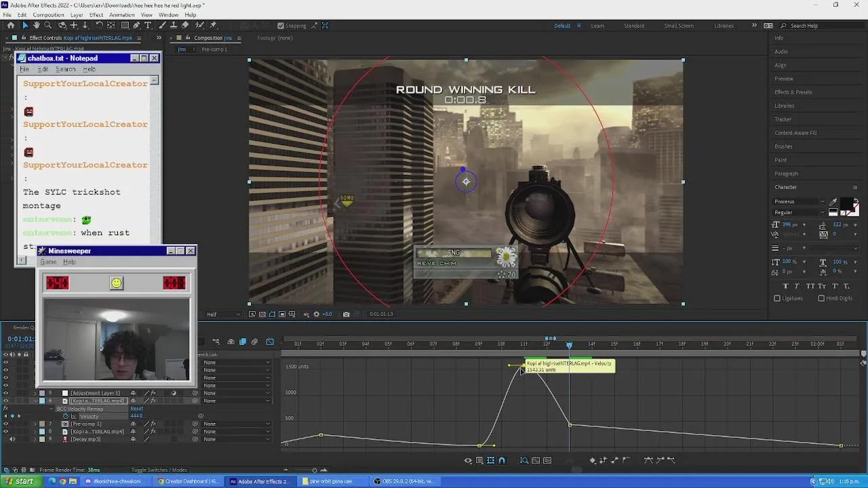Toggle the Snapping checkbox
The image size is (868, 488).
[x=281, y=26]
